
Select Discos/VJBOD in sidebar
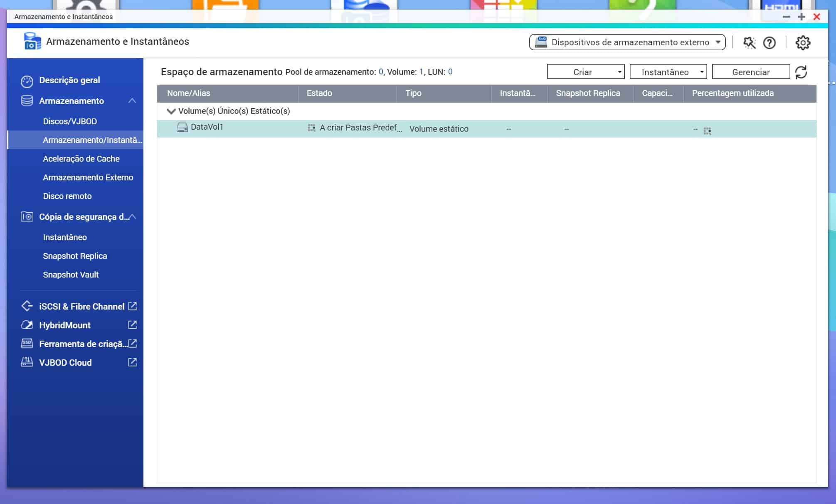click(x=70, y=121)
